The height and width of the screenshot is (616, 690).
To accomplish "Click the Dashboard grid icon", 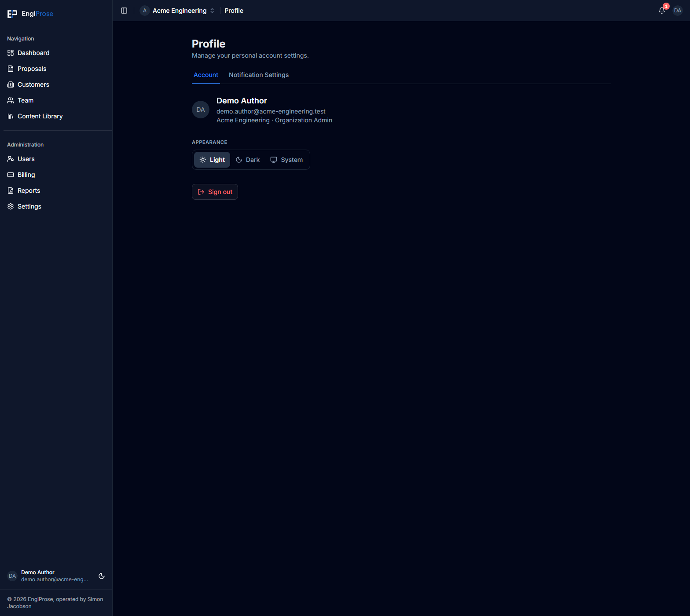I will 11,53.
